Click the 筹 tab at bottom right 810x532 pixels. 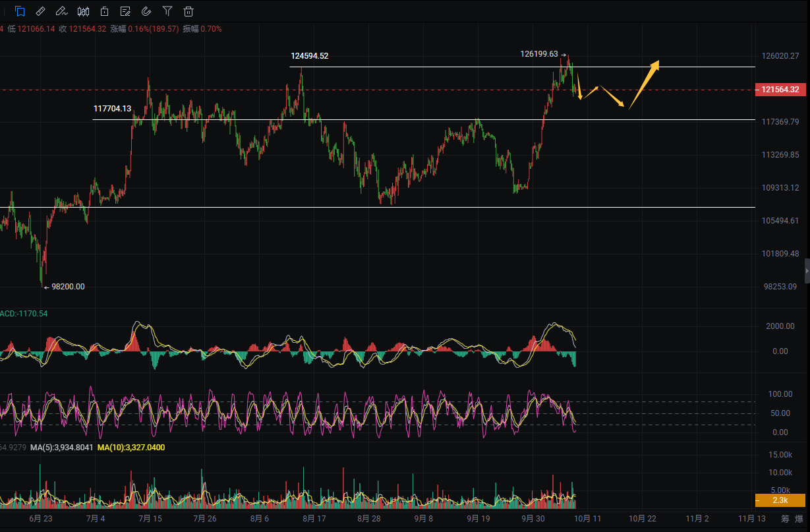[x=784, y=519]
